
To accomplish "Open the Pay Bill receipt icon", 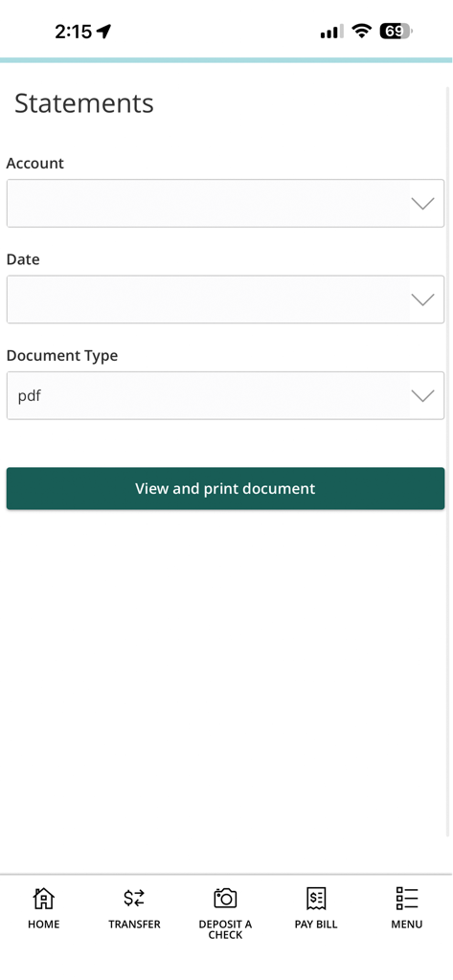I will [316, 898].
